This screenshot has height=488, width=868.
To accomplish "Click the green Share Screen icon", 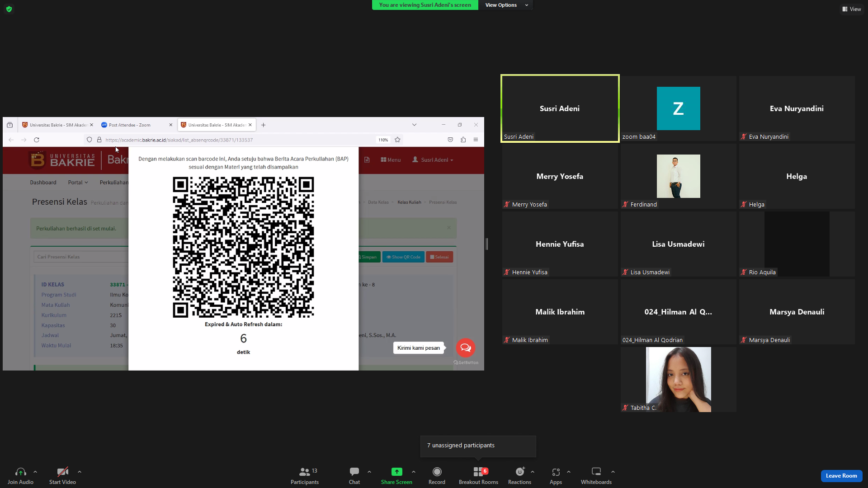I will click(396, 472).
